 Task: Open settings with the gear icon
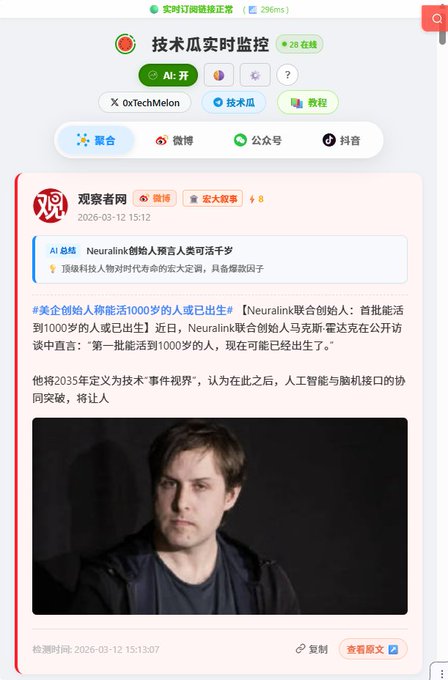click(x=255, y=75)
